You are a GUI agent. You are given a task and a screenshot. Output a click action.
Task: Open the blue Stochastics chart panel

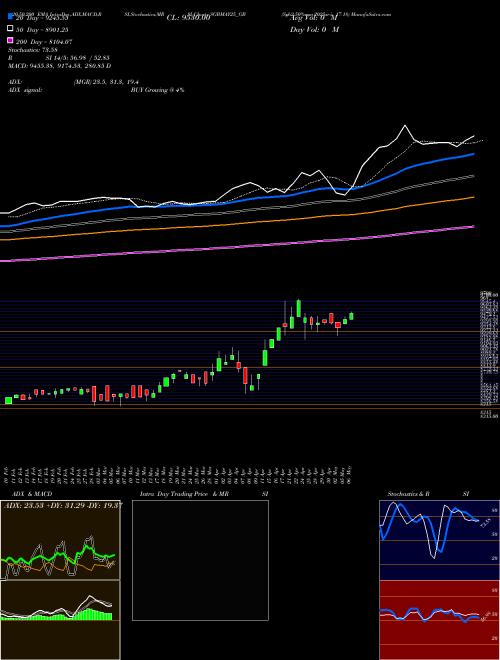(x=439, y=540)
